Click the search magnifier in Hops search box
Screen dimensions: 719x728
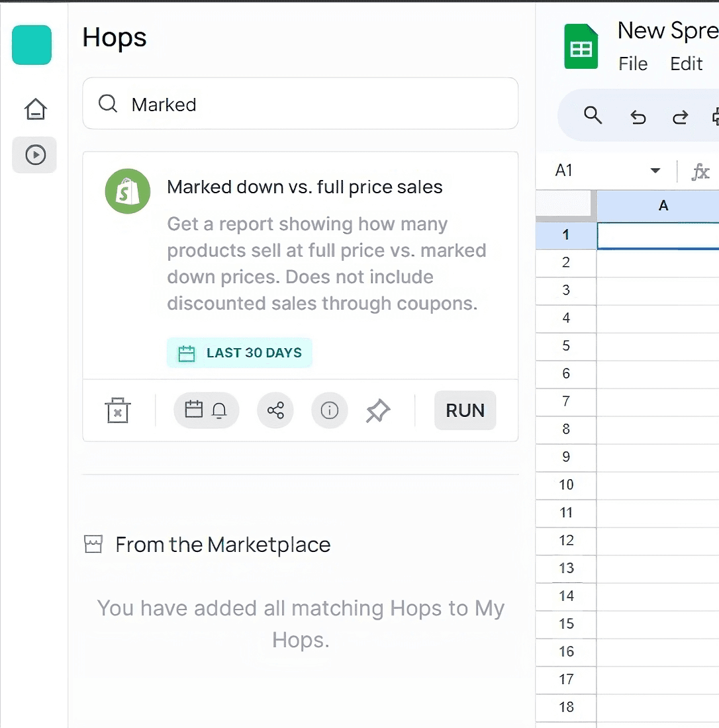pos(108,103)
